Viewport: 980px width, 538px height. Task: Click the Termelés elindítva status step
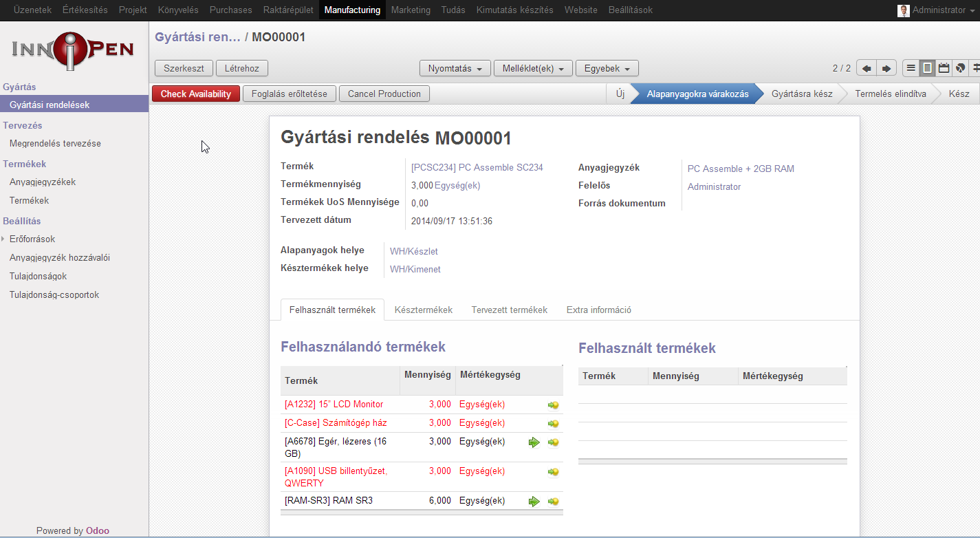coord(891,94)
